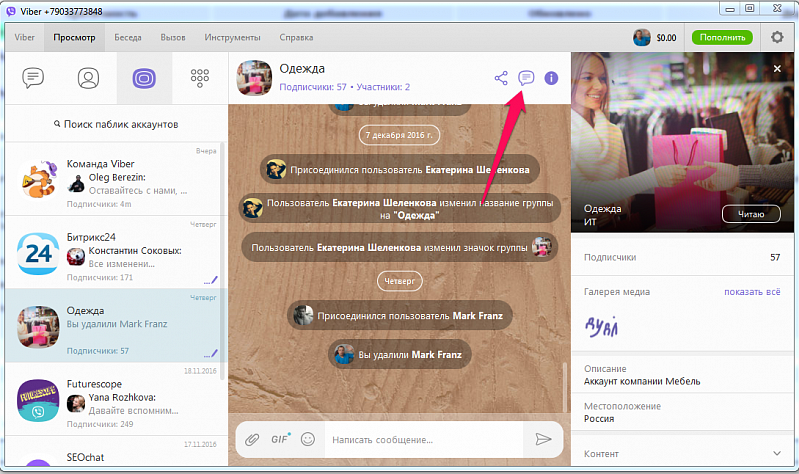Click the Viber logo in title bar
The height and width of the screenshot is (474, 799).
click(x=11, y=11)
